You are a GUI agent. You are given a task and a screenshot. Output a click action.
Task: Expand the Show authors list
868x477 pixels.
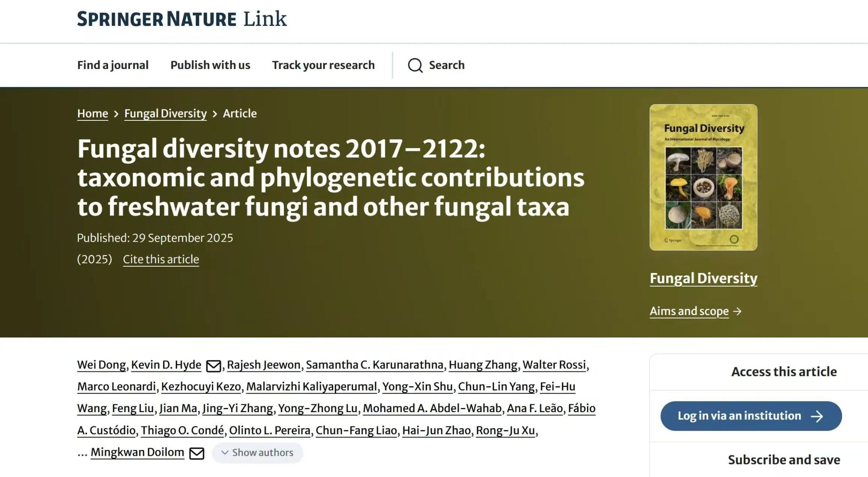[257, 453]
